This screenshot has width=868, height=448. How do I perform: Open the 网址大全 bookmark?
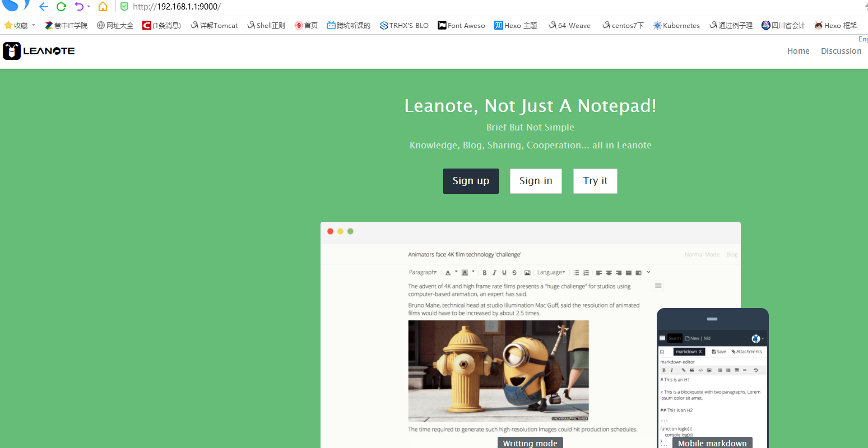[115, 25]
